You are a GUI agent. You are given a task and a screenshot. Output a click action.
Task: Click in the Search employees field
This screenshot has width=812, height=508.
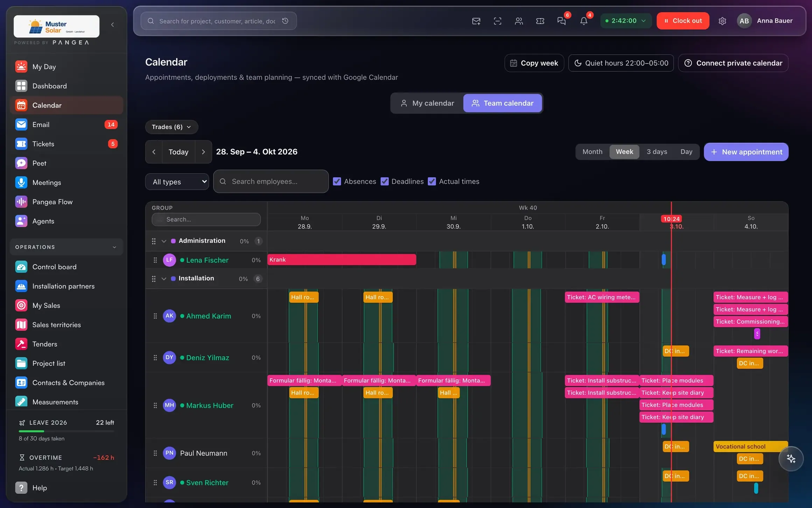coord(271,181)
